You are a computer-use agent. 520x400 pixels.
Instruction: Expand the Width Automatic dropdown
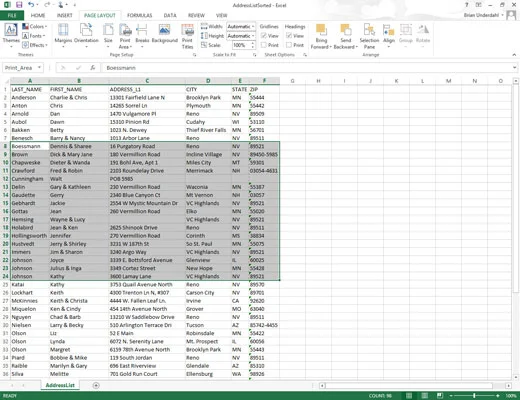(241, 26)
